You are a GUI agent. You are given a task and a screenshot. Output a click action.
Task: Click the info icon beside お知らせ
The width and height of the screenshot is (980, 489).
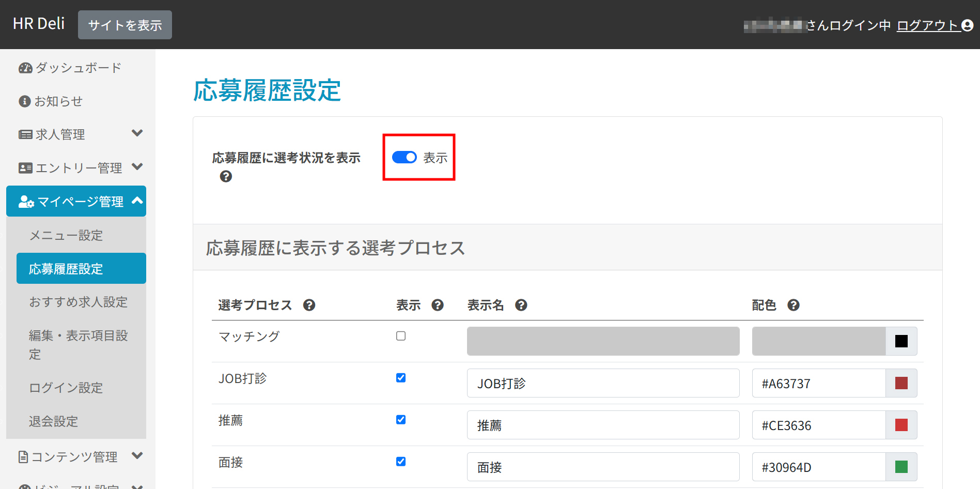tap(24, 101)
